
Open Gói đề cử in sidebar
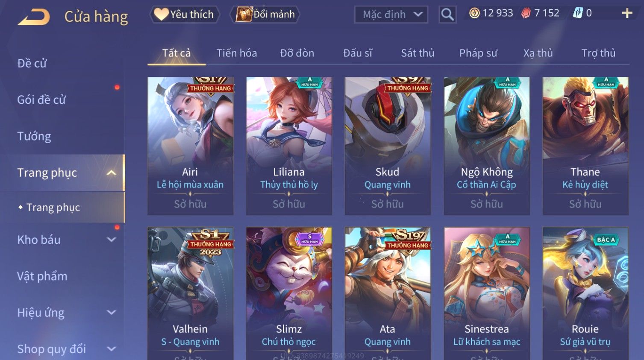click(41, 100)
